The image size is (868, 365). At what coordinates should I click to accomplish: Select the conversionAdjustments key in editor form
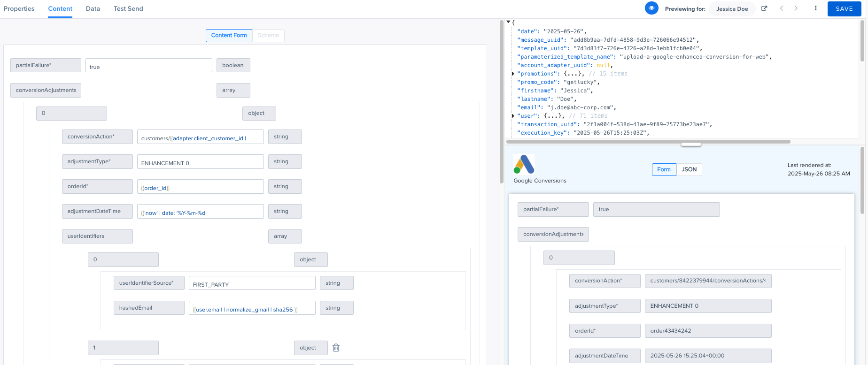point(46,90)
